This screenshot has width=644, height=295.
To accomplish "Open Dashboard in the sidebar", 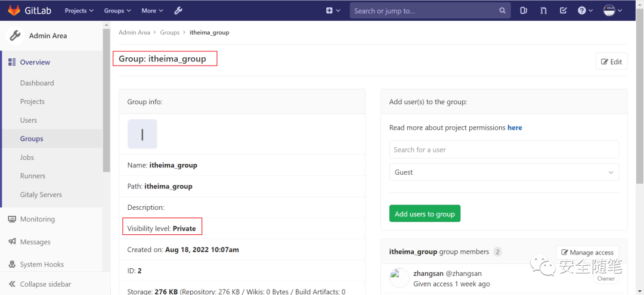I will click(x=37, y=83).
